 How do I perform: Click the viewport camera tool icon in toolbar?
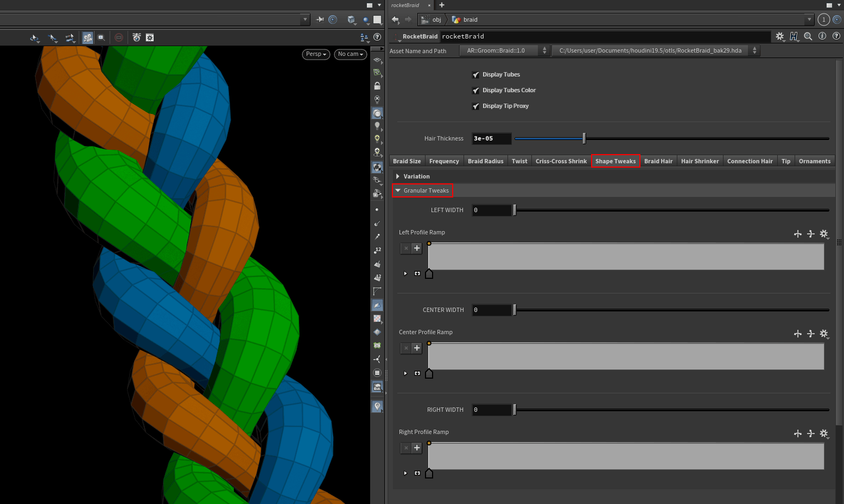click(x=88, y=37)
